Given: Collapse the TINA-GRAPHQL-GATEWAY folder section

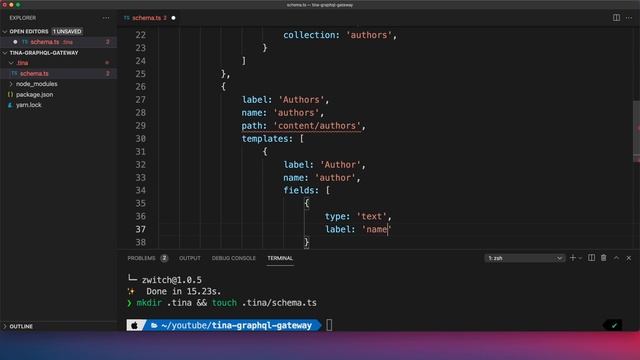Looking at the screenshot, I should pyautogui.click(x=5, y=53).
